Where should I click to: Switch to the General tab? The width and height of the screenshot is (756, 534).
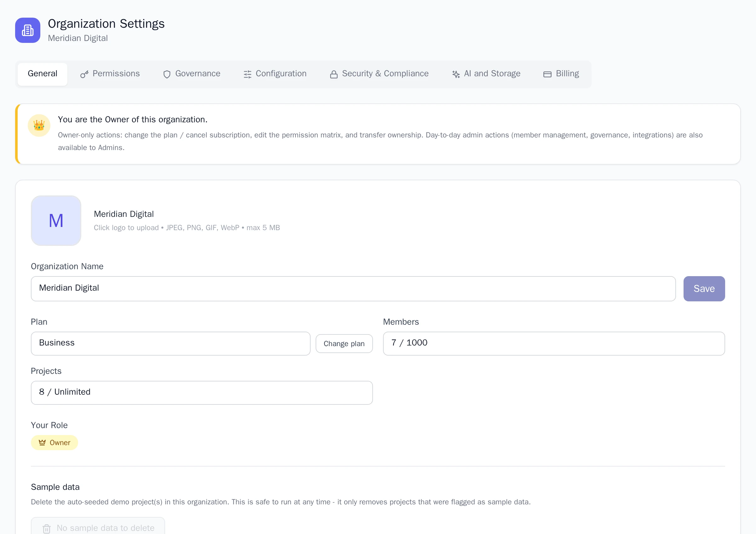point(43,74)
